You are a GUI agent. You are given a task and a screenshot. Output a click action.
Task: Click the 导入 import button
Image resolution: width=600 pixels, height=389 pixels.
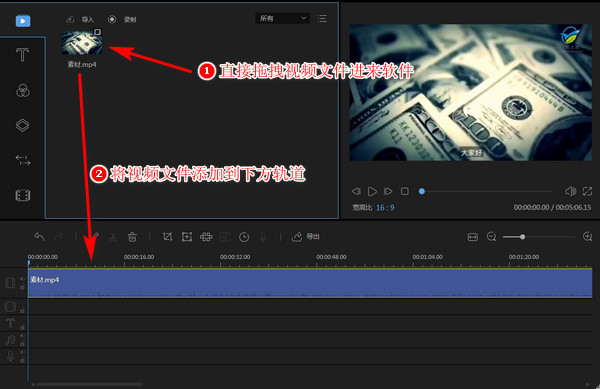(81, 20)
